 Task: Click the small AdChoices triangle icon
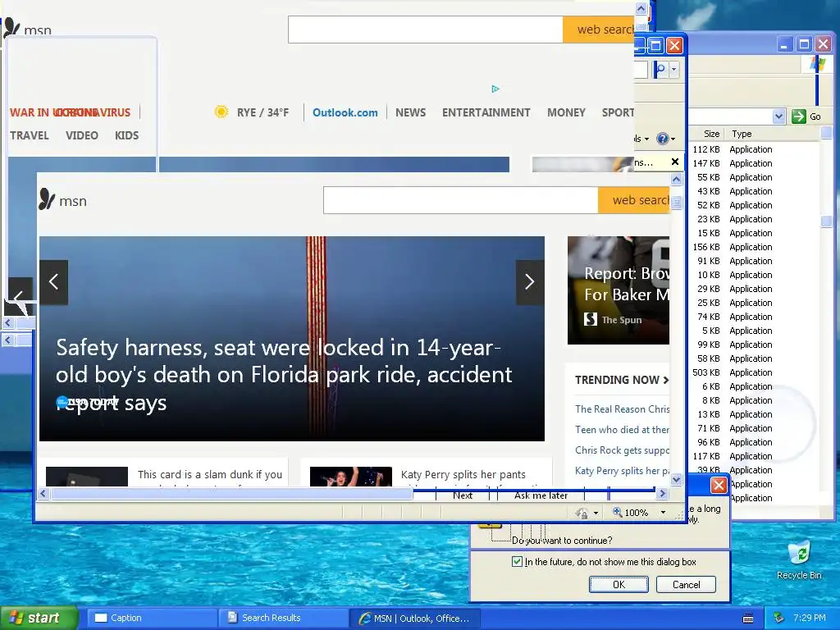tap(495, 89)
